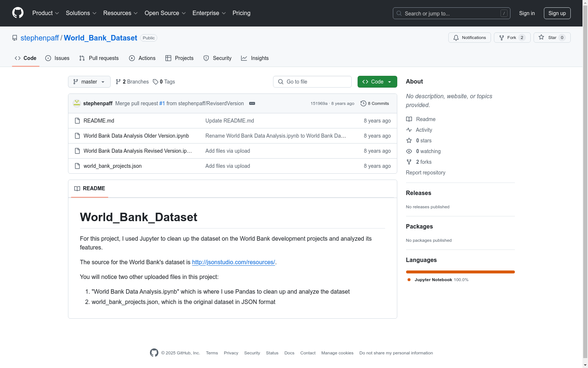Open the master branch selector
The height and width of the screenshot is (368, 588).
(89, 82)
